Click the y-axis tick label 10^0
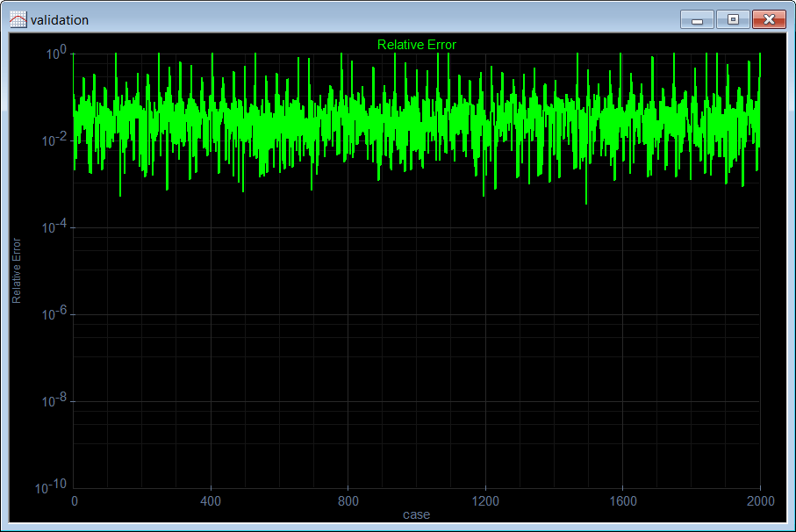The height and width of the screenshot is (532, 796). (x=56, y=53)
